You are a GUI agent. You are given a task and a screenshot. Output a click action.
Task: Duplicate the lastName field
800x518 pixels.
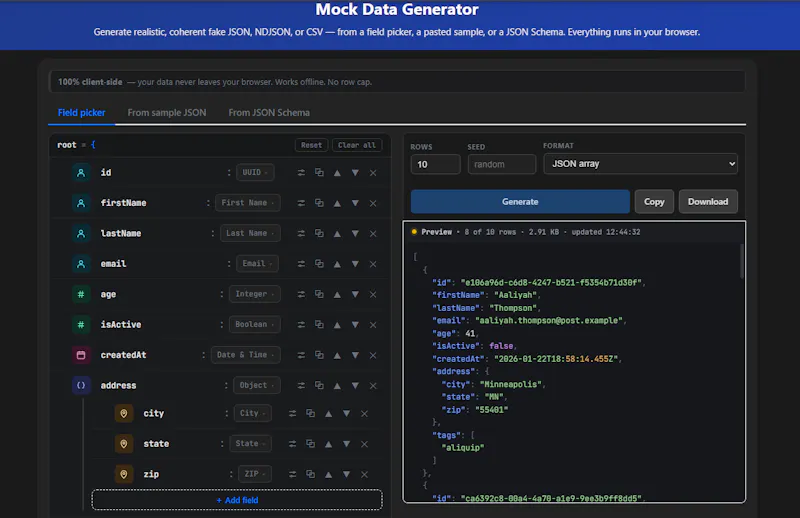(x=319, y=233)
